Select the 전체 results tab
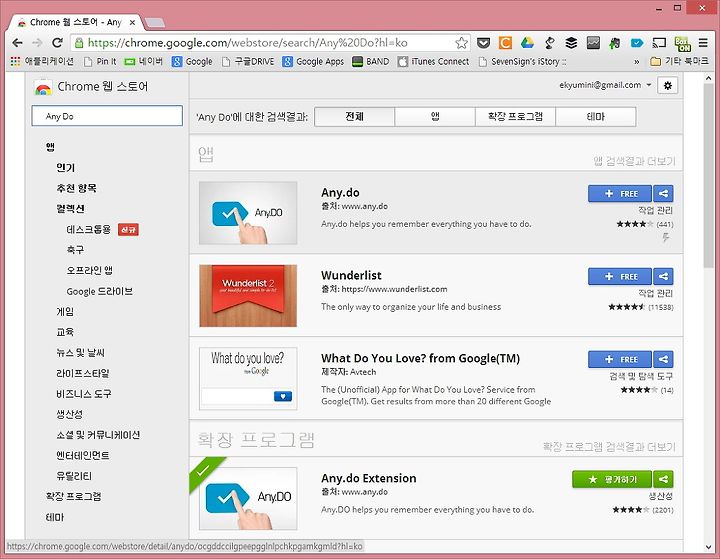The width and height of the screenshot is (720, 559). 354,117
